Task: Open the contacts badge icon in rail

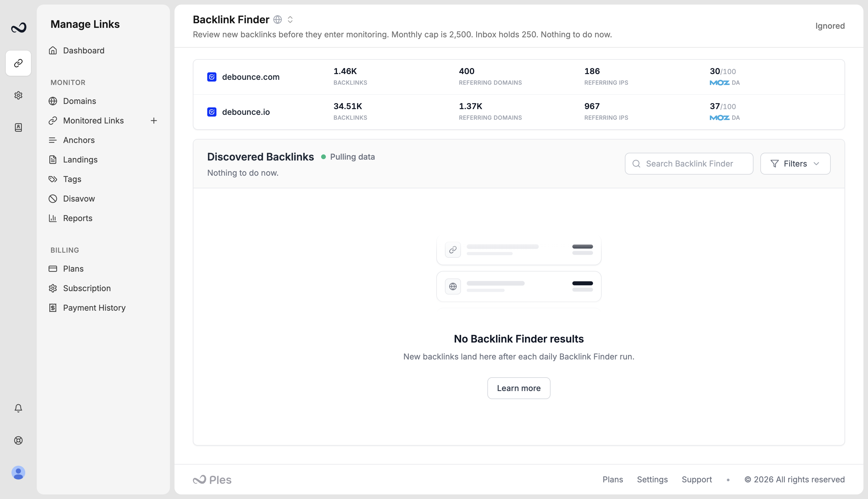Action: [18, 127]
